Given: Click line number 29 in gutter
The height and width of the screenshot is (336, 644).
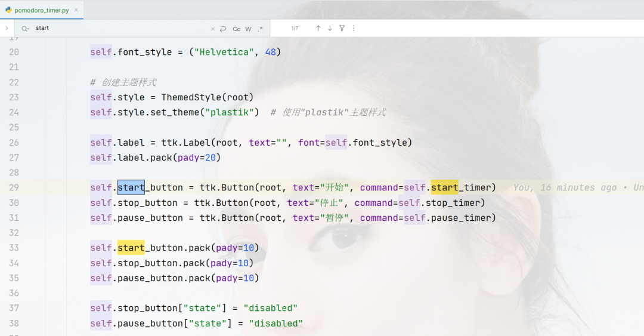Looking at the screenshot, I should pos(14,187).
